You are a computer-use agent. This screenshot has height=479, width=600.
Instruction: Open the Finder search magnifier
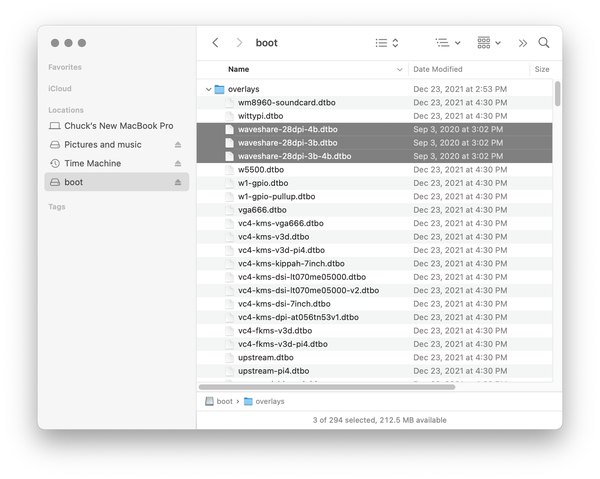tap(544, 42)
